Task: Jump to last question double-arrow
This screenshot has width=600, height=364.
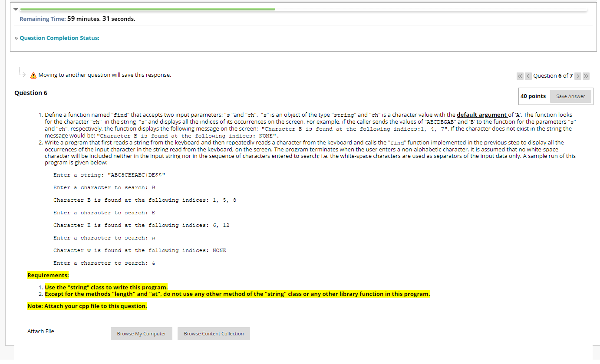Action: coord(586,76)
